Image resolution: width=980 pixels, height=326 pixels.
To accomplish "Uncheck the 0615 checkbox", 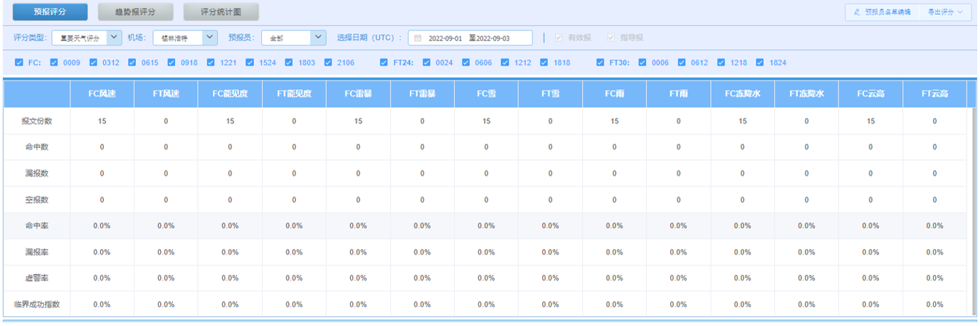I will (132, 63).
